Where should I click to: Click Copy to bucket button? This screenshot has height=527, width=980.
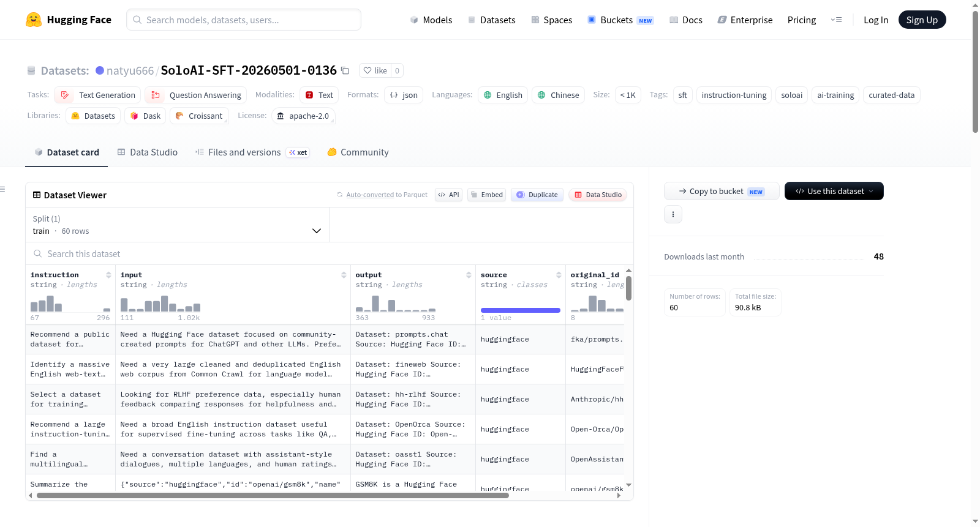coord(722,191)
